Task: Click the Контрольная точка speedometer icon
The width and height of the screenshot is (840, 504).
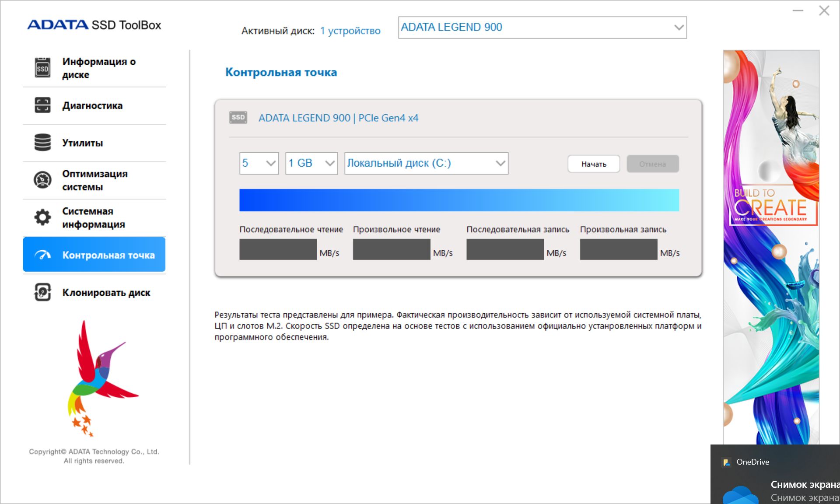Action: coord(42,255)
